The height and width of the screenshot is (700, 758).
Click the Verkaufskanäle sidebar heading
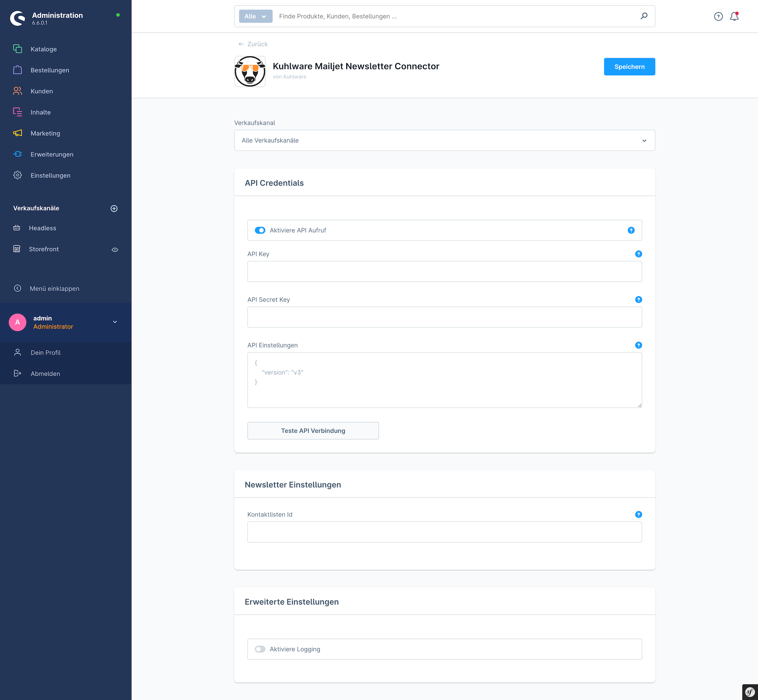pyautogui.click(x=36, y=208)
